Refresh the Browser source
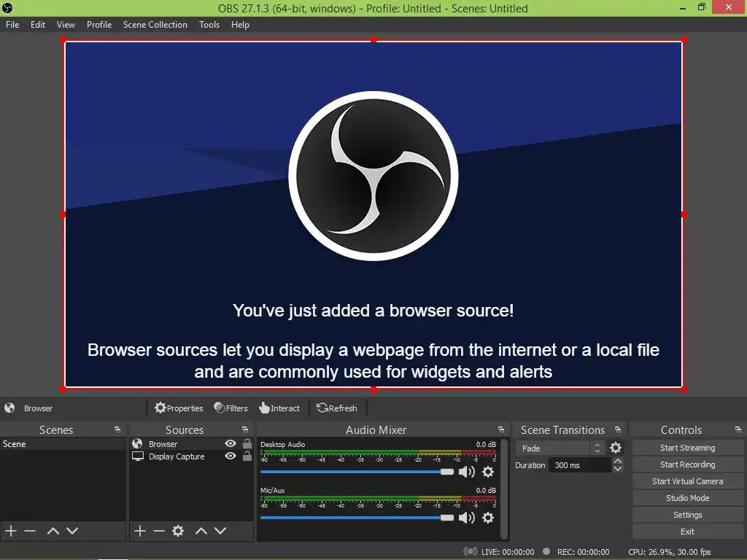Viewport: 747px width, 560px height. click(337, 408)
